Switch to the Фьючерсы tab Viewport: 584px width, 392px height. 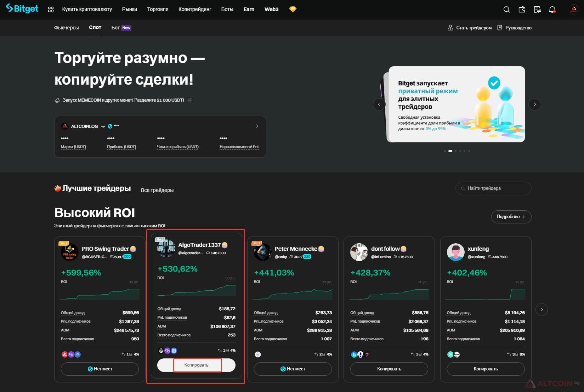point(66,28)
